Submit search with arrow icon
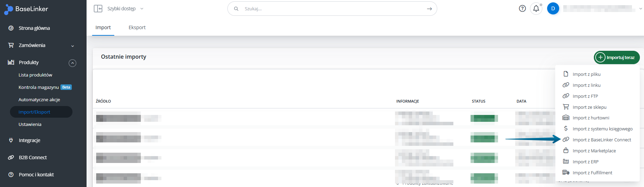 pos(429,9)
